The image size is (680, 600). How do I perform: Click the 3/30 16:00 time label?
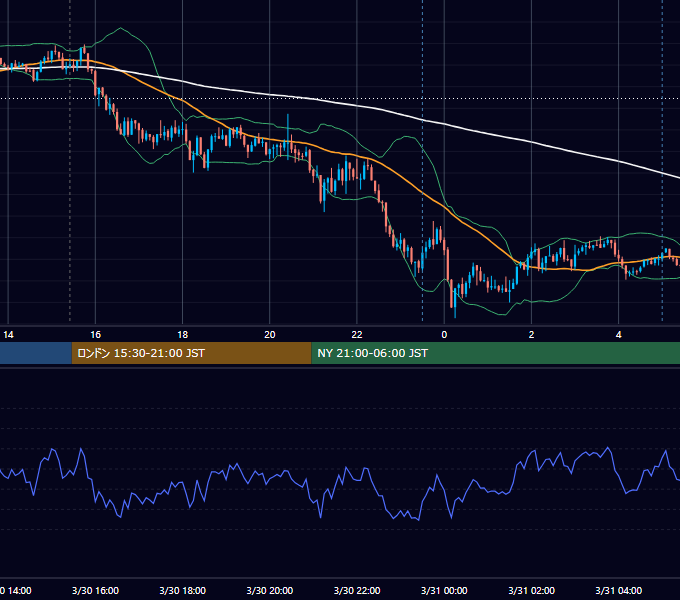[95, 590]
